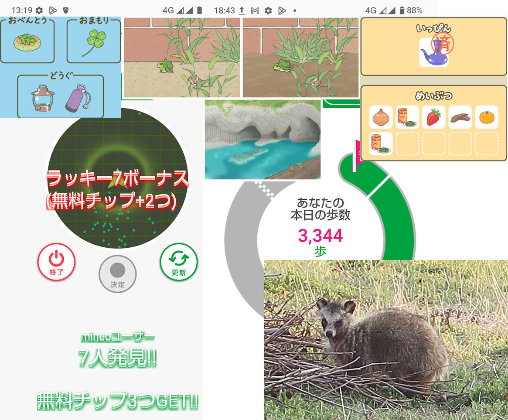Screen dimensions: 508x420
Task: Tap the Gmail icon in status bar
Action: (255, 11)
